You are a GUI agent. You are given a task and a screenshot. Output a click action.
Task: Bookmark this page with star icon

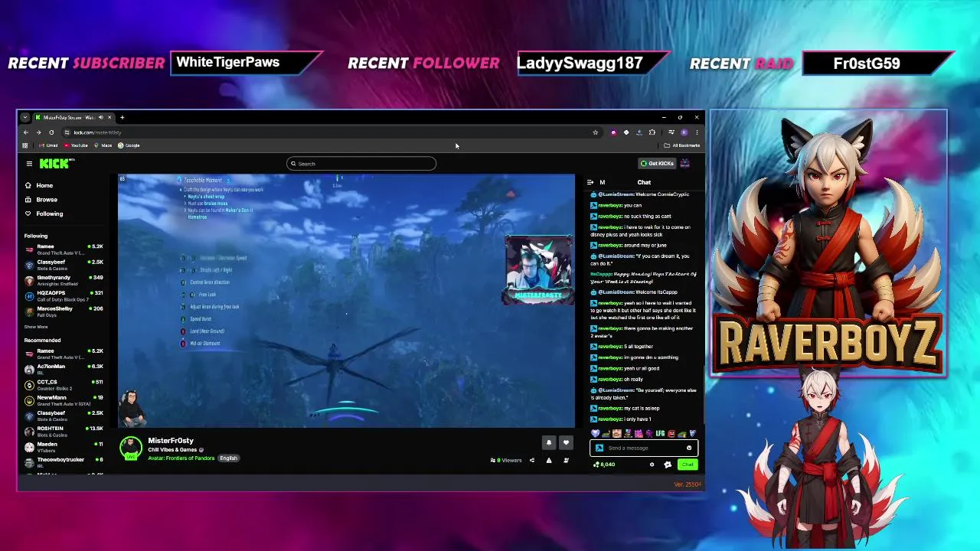(x=595, y=132)
